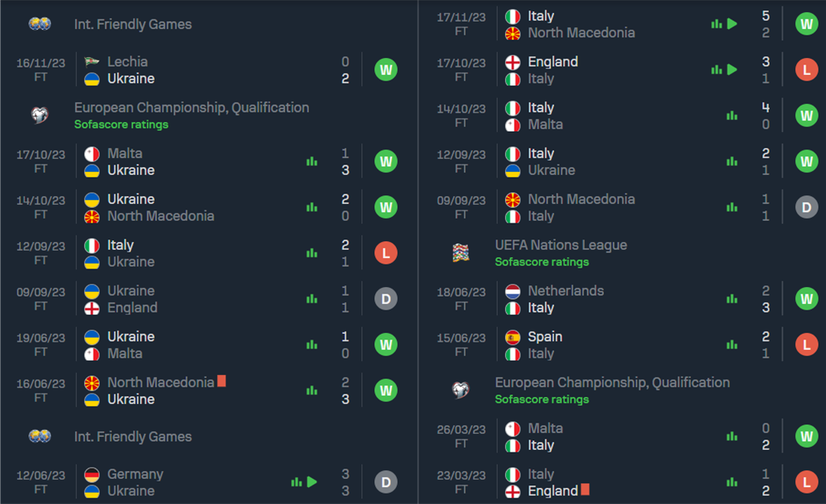Click statistics icon for Italy vs Malta
826x504 pixels.
pyautogui.click(x=732, y=116)
